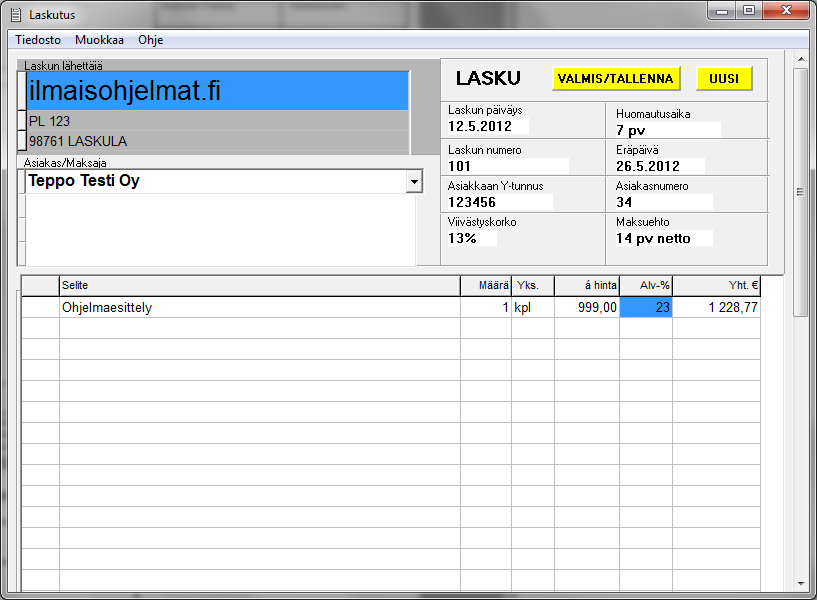Screen dimensions: 817x600
Task: Click the Huomautusaika value 7 pv
Action: pos(667,130)
